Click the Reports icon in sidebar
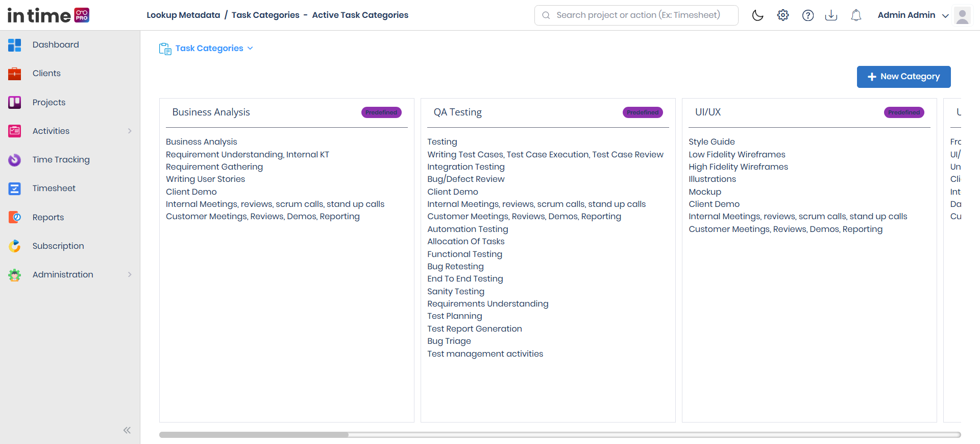This screenshot has height=444, width=980. (x=14, y=217)
